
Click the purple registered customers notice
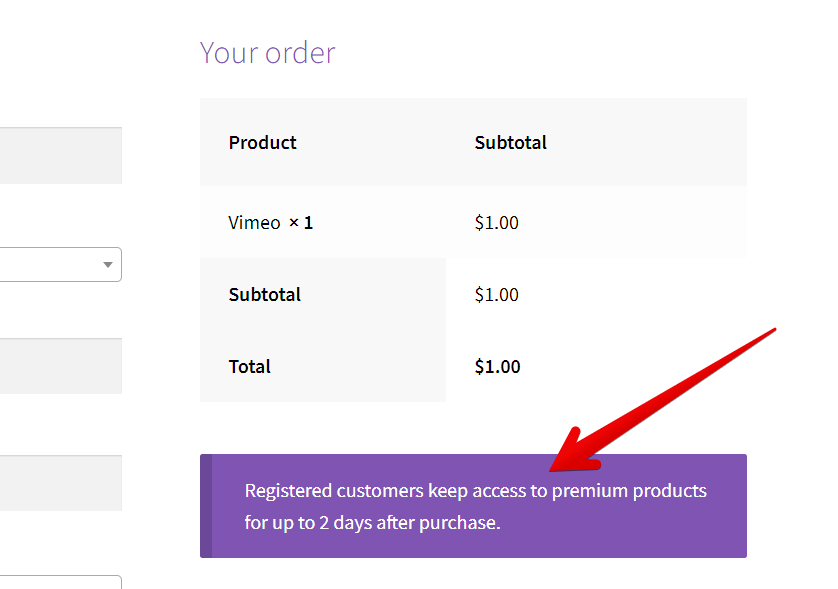473,506
